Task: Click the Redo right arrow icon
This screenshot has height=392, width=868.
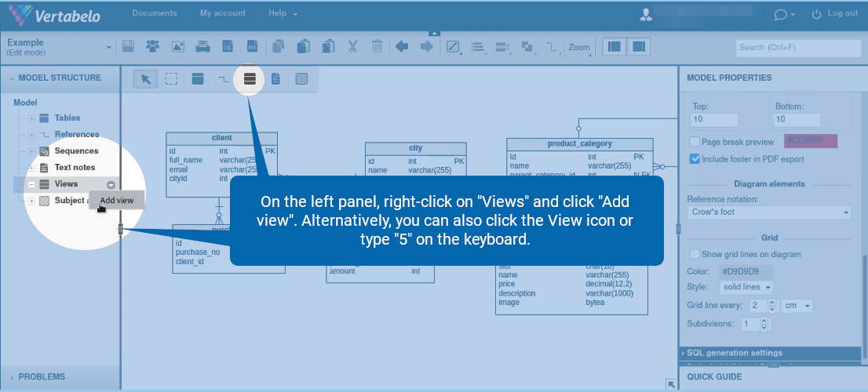Action: coord(427,46)
